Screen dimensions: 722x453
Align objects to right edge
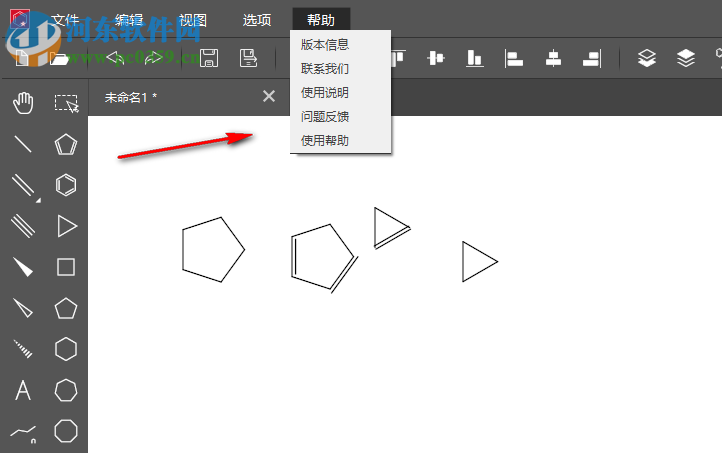(x=592, y=58)
